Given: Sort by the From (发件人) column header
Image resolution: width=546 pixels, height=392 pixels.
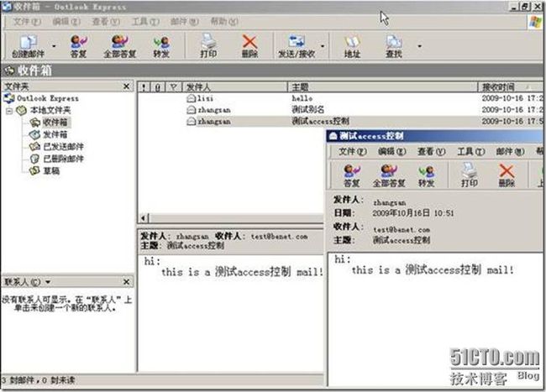Looking at the screenshot, I should pos(235,87).
